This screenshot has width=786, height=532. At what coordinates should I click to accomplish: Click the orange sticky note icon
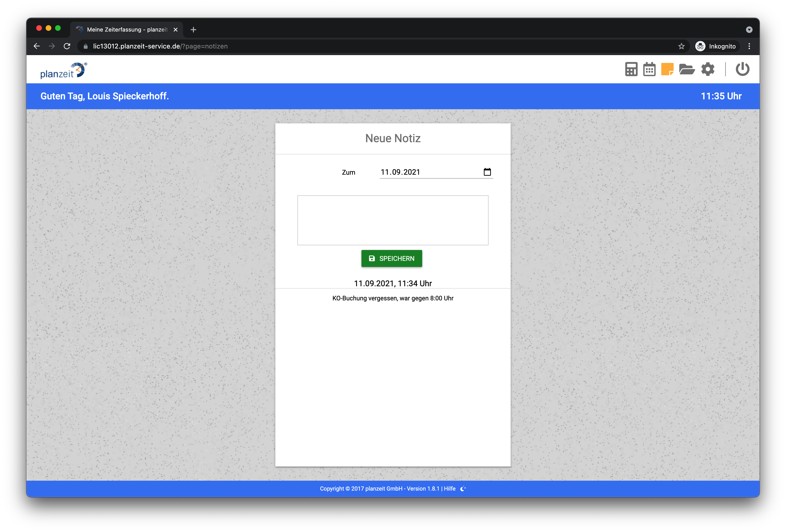coord(667,69)
